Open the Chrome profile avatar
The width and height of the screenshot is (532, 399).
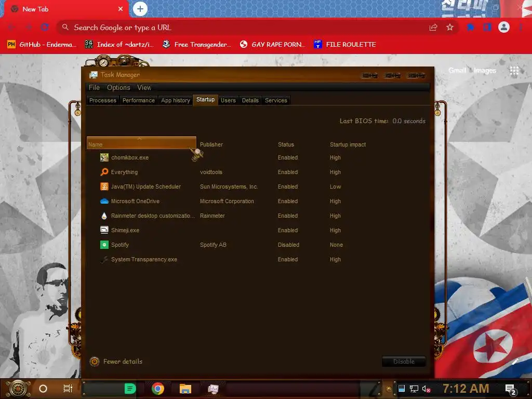click(504, 27)
